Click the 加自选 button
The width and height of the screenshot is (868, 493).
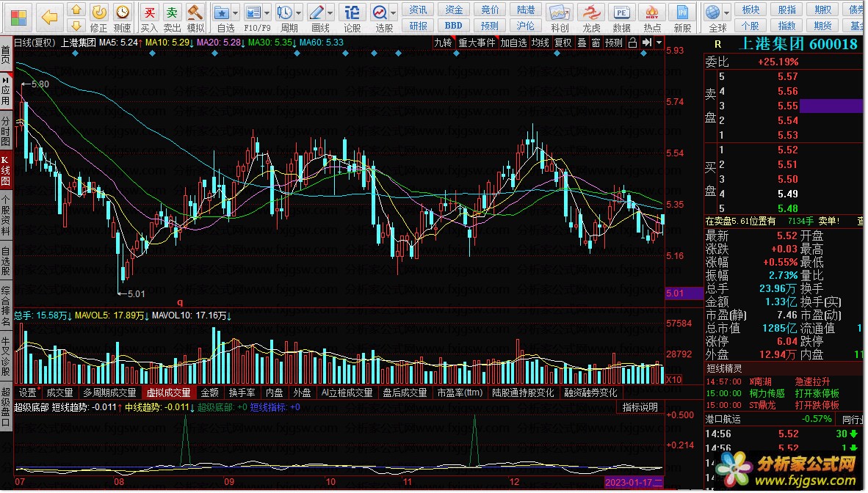click(x=513, y=43)
